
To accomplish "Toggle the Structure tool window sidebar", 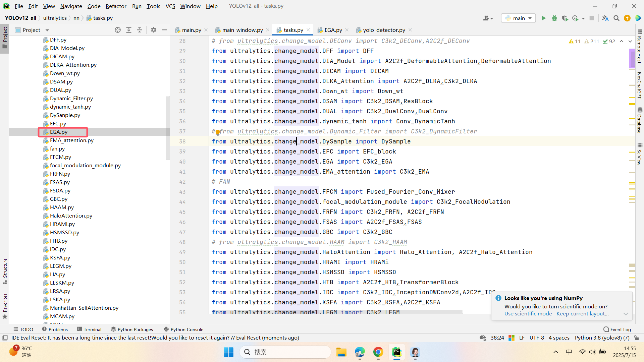I will point(5,271).
